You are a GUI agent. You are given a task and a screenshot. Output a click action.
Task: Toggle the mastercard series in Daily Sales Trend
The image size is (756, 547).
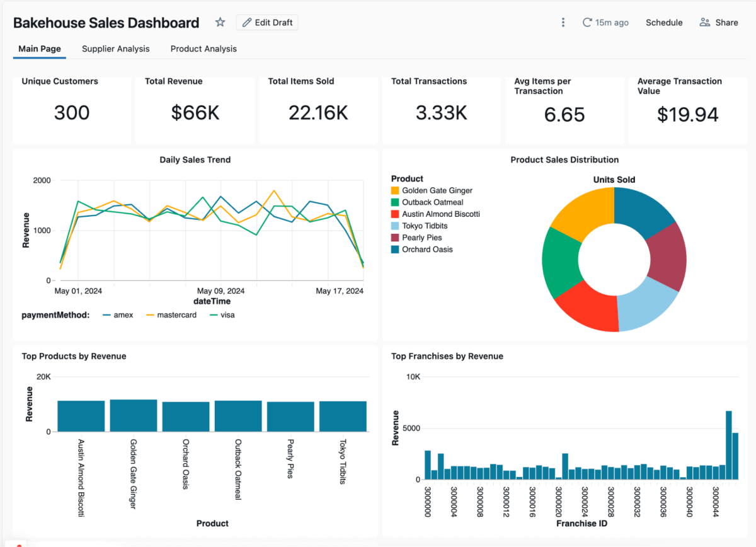[171, 314]
